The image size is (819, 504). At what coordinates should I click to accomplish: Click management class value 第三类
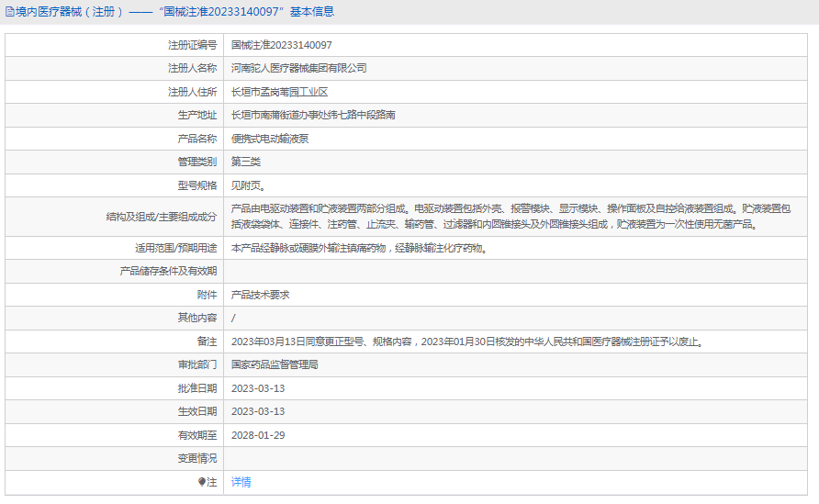245,162
